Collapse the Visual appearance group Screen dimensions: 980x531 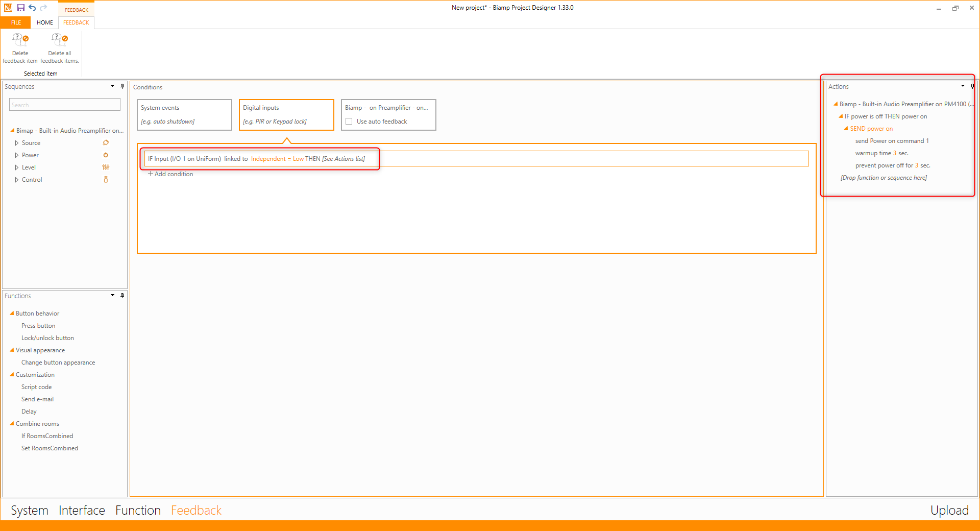coord(12,350)
